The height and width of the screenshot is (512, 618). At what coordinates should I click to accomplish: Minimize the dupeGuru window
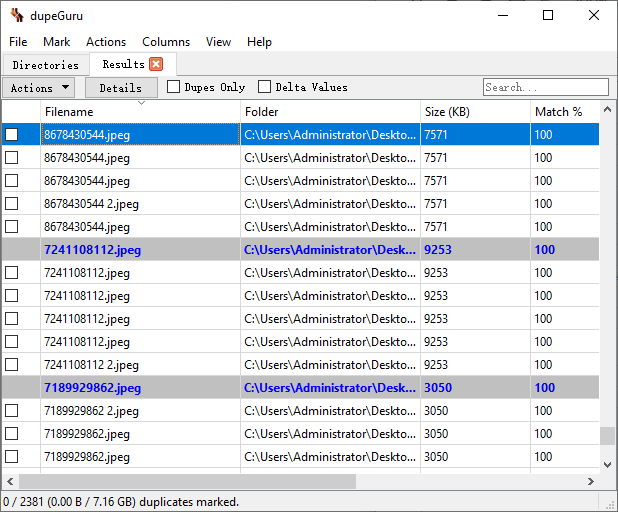502,15
